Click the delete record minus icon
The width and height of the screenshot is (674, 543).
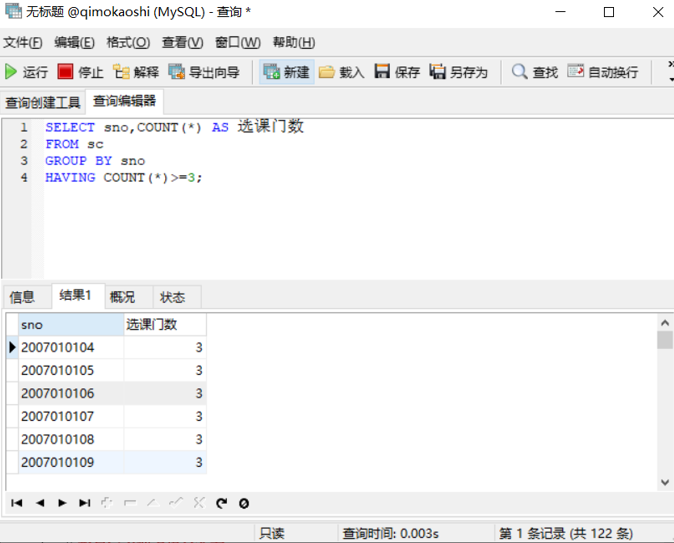(x=130, y=503)
